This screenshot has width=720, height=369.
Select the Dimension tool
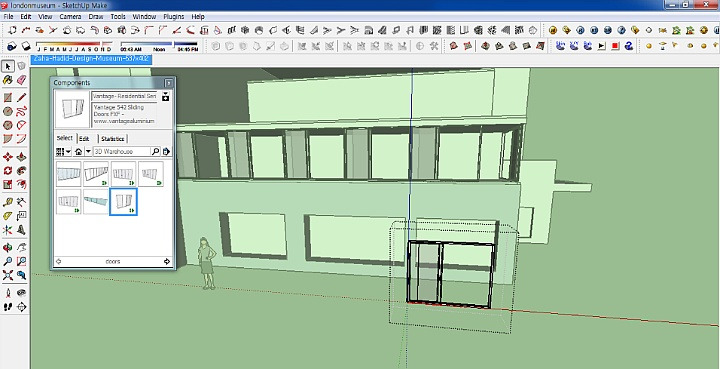[x=21, y=202]
